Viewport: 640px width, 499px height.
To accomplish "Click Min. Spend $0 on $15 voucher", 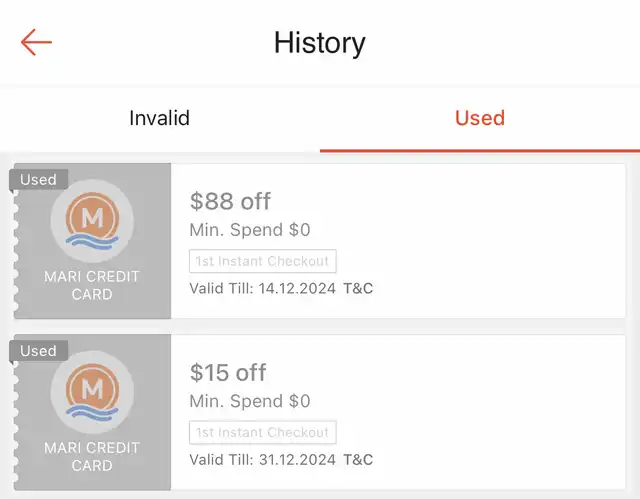I will click(x=250, y=401).
